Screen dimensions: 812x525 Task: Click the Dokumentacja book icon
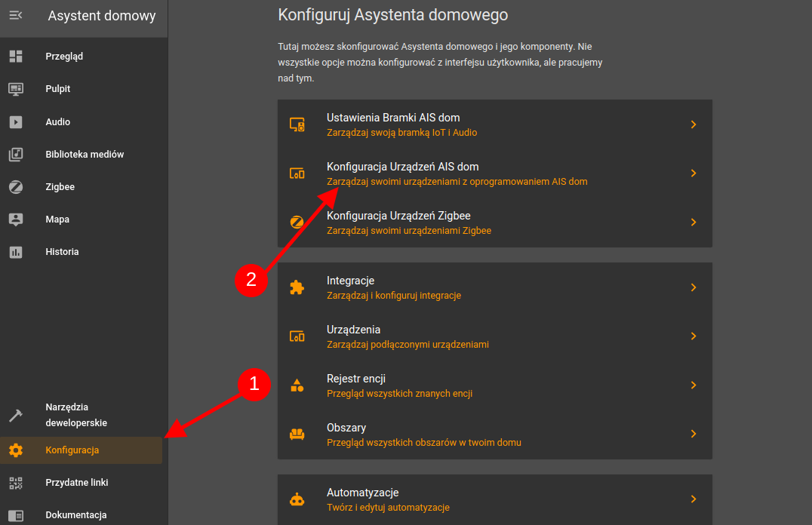coord(16,515)
